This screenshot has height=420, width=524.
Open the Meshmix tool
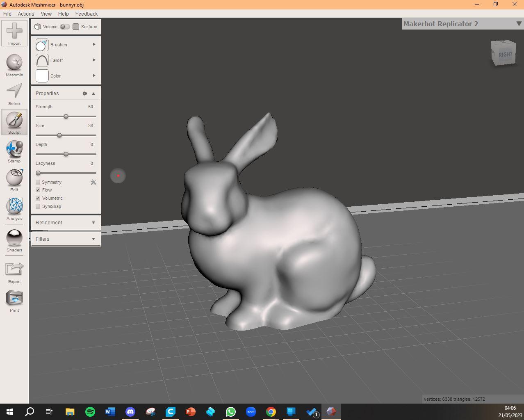14,65
